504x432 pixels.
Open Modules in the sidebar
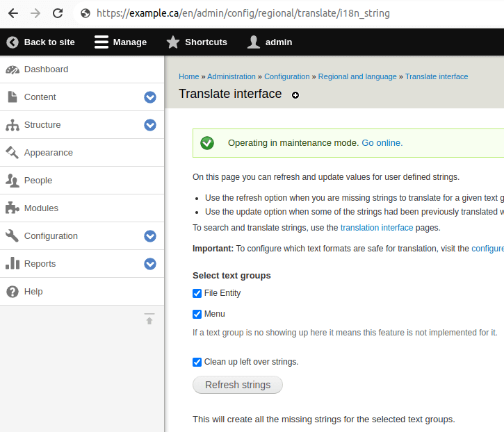[x=41, y=208]
